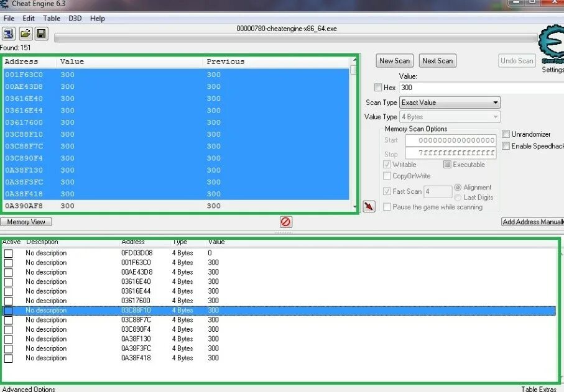Click the Undo Scan button
This screenshot has height=392, width=564.
coord(517,61)
